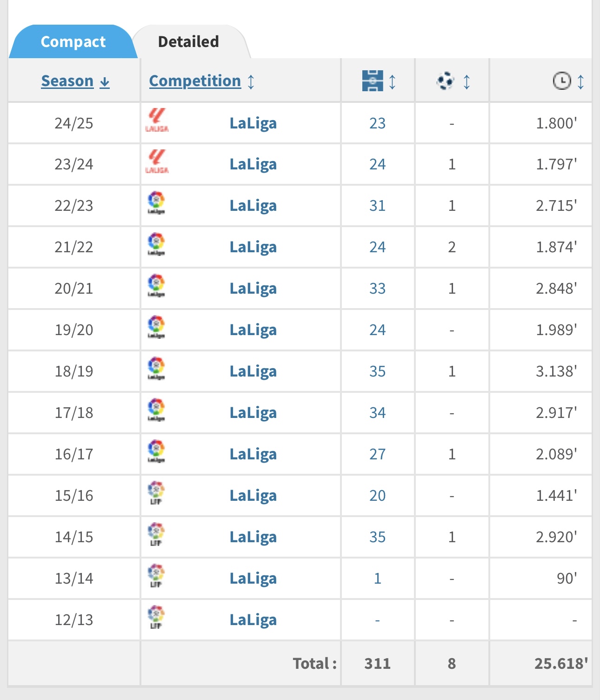The height and width of the screenshot is (700, 600).
Task: Open the LaLiga link for season 20/21
Action: pos(253,289)
